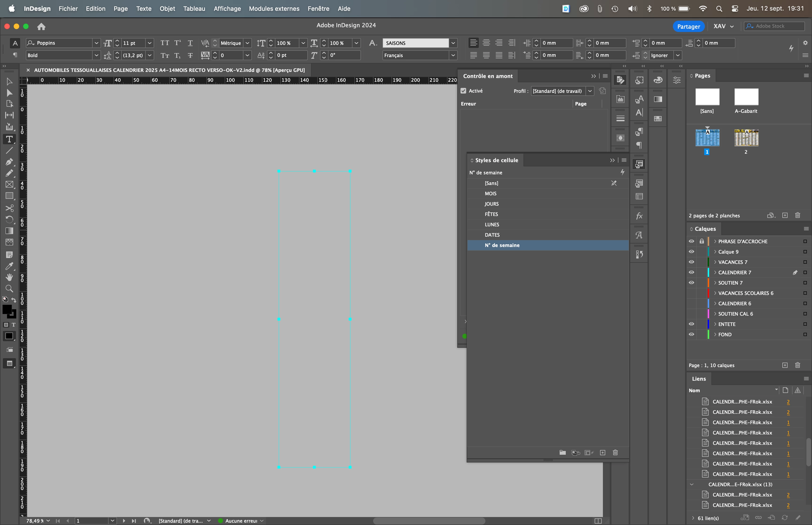Delete selected cell style with trash icon
This screenshot has height=525, width=812.
[x=615, y=452]
